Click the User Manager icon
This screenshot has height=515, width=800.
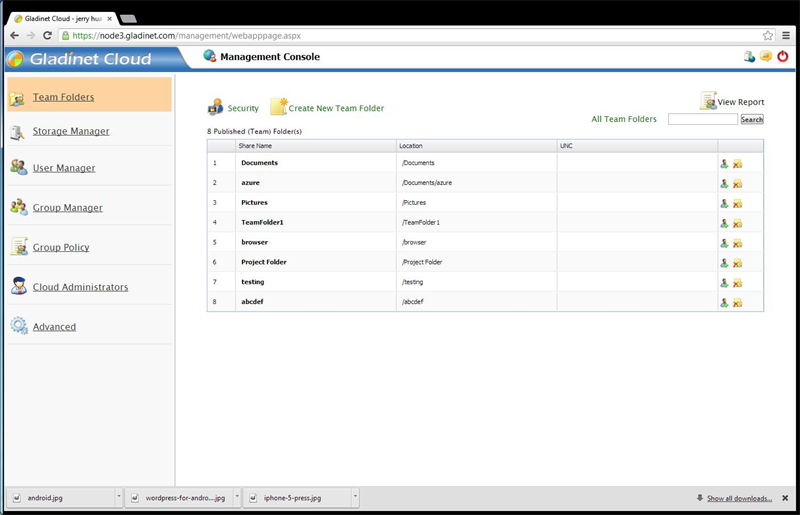19,167
